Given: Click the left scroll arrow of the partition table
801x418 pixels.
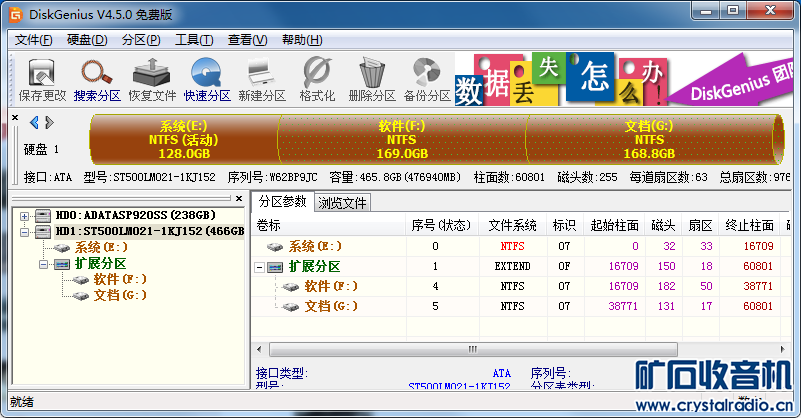Looking at the screenshot, I should coord(259,350).
